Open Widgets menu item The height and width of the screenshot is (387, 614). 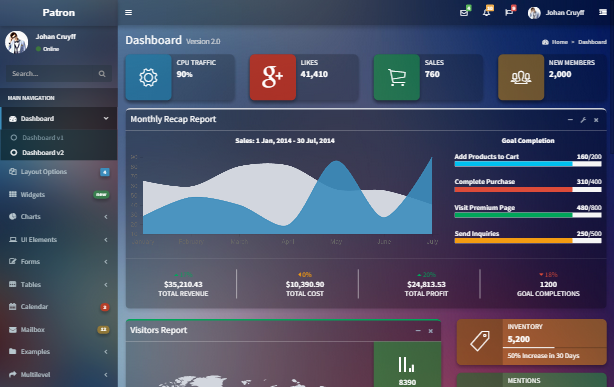pyautogui.click(x=59, y=194)
